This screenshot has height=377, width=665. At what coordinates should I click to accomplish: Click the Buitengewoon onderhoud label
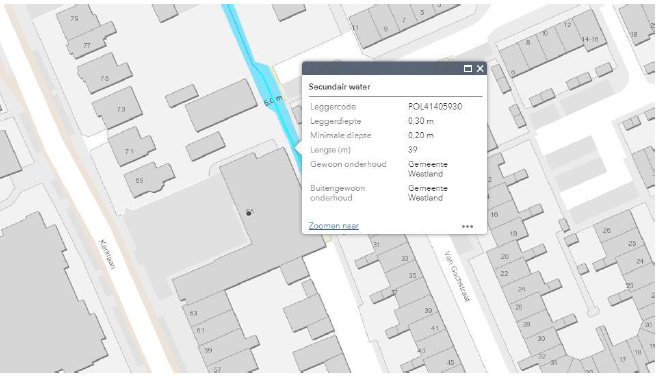point(338,193)
